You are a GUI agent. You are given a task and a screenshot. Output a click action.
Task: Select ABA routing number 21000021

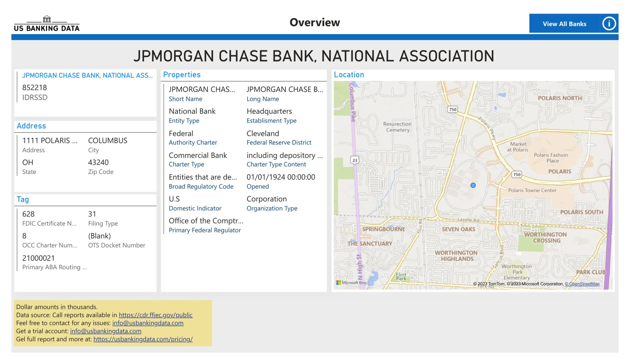pyautogui.click(x=38, y=258)
